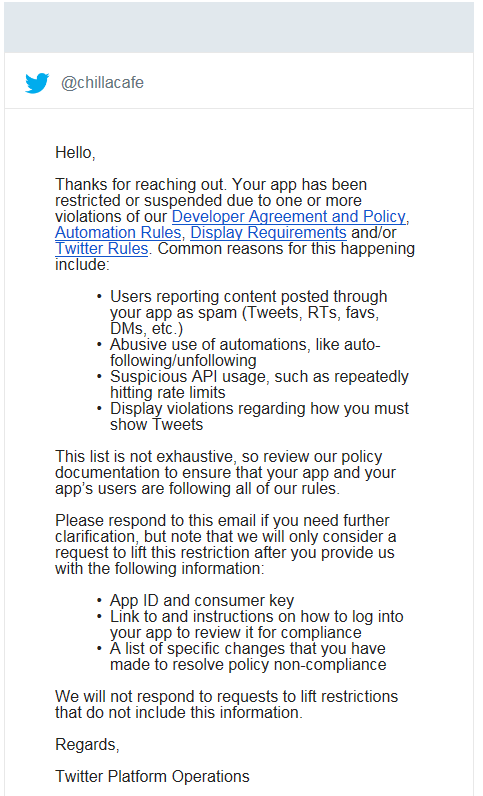Click the gray banner above the email
Screen dimensions: 483x796
click(x=239, y=27)
